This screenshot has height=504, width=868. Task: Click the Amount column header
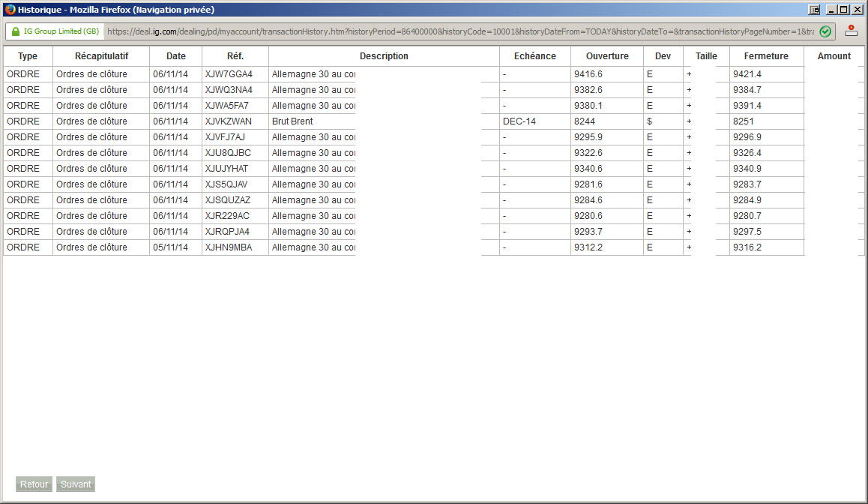click(x=834, y=56)
